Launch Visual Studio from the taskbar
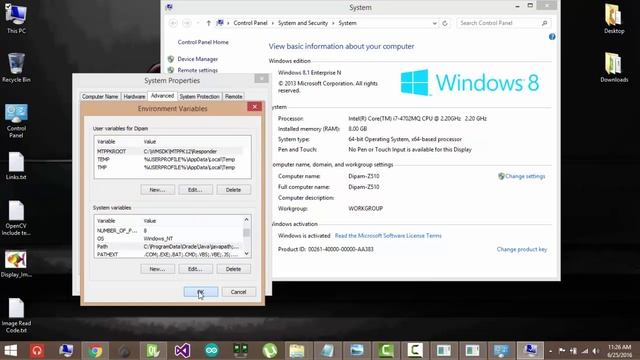 click(182, 351)
